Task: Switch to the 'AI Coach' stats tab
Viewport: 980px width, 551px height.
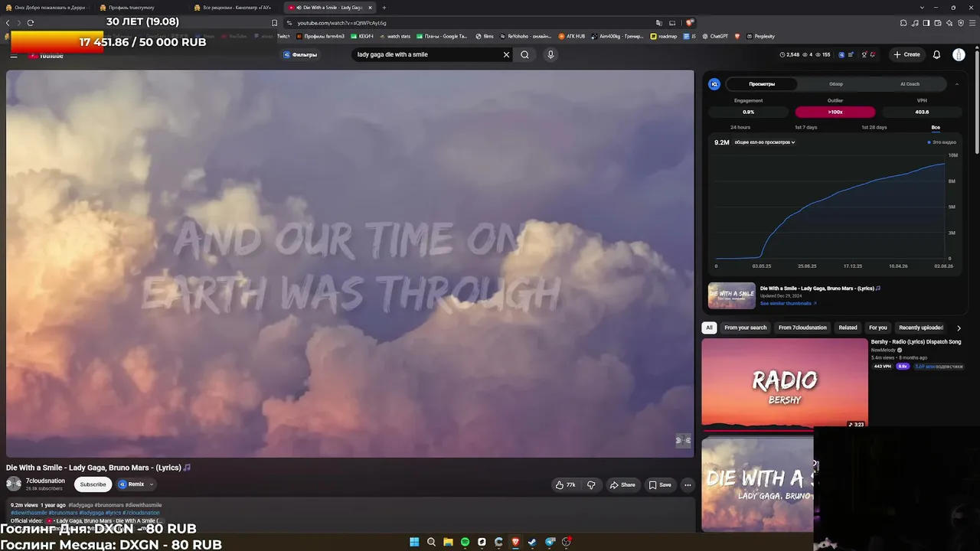Action: [910, 84]
